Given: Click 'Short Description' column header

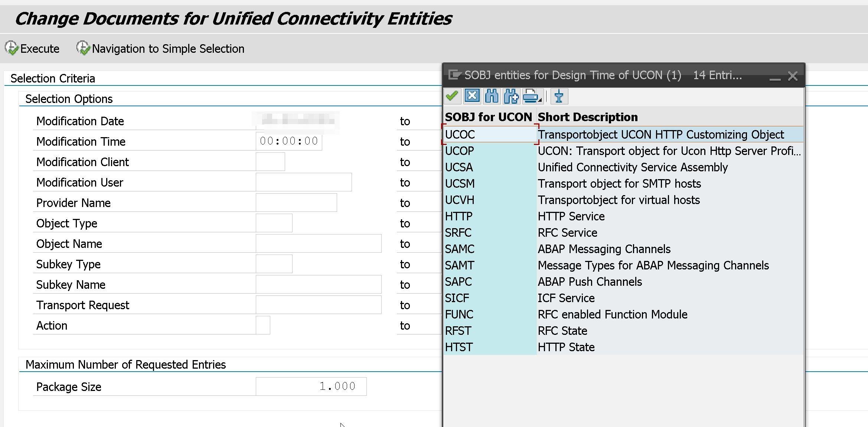Looking at the screenshot, I should click(588, 117).
